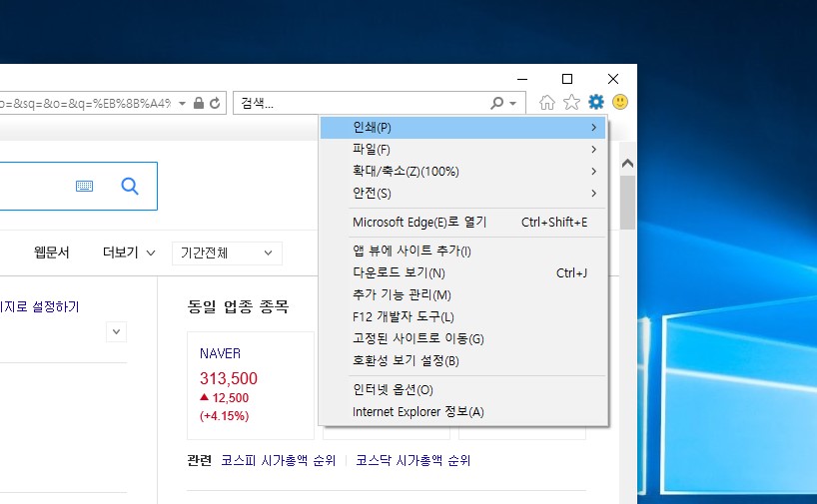Screen dimensions: 817x504
Task: Click the URL address bar text
Action: click(x=86, y=103)
